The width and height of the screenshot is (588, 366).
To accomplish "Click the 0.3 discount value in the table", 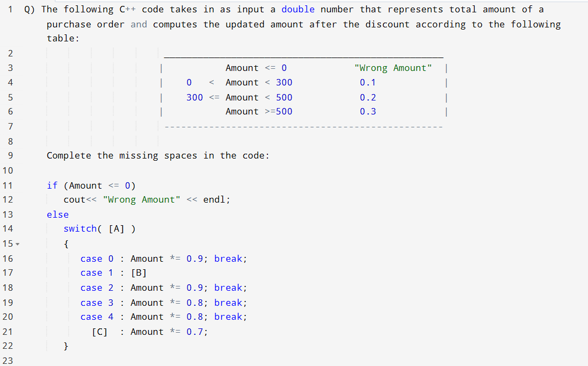I will click(368, 112).
